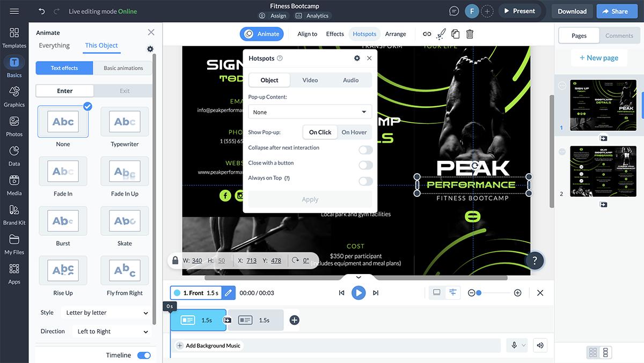
Task: Click the New page button
Action: (598, 58)
